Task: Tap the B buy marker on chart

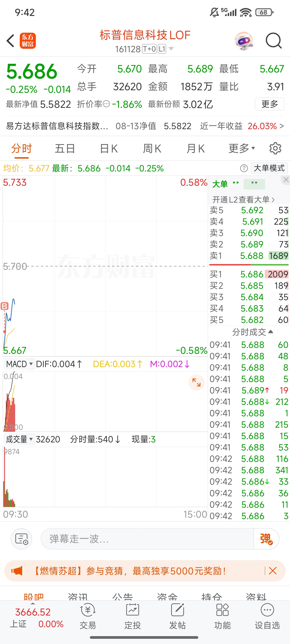Action: click(5, 306)
